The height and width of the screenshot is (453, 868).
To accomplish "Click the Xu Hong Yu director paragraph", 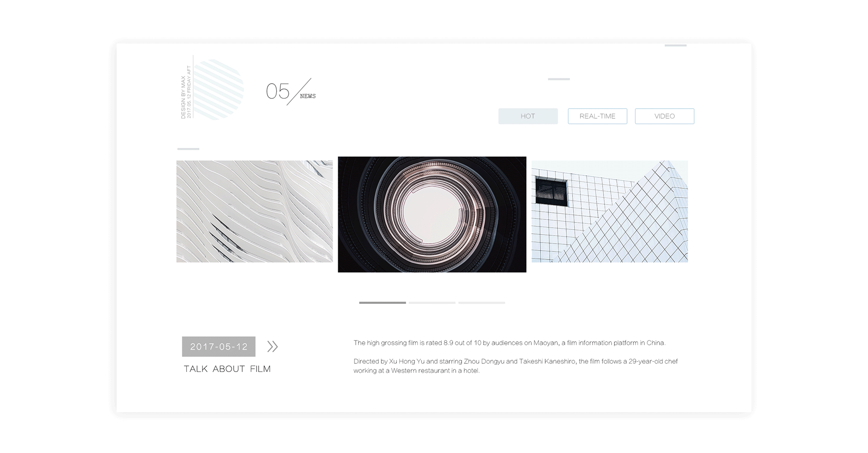I will (515, 366).
